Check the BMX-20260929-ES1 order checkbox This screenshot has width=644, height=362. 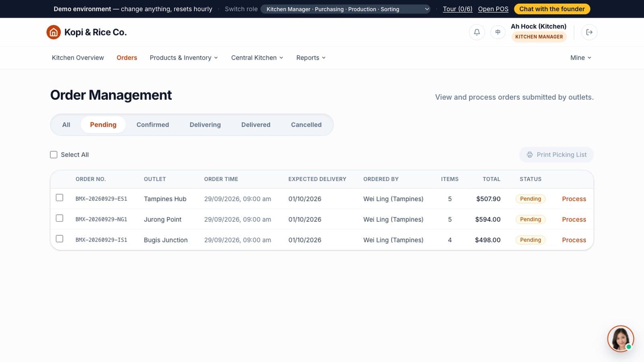click(x=60, y=197)
